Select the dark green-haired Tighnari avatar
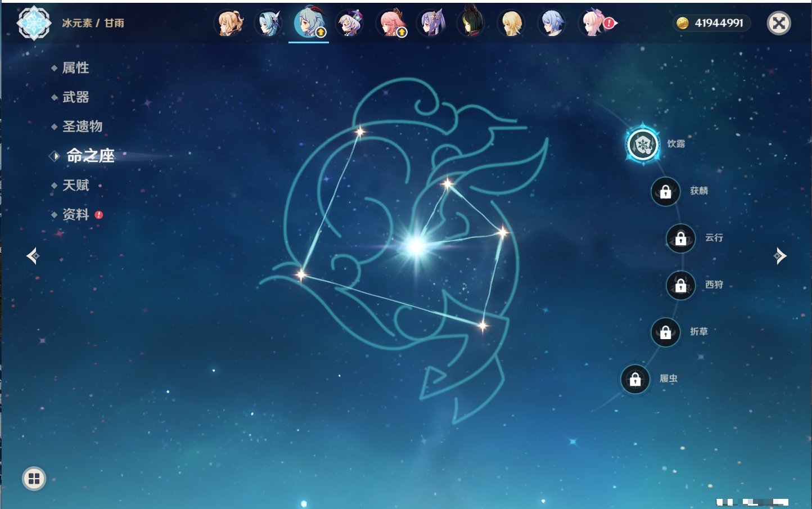This screenshot has height=509, width=812. click(x=471, y=22)
